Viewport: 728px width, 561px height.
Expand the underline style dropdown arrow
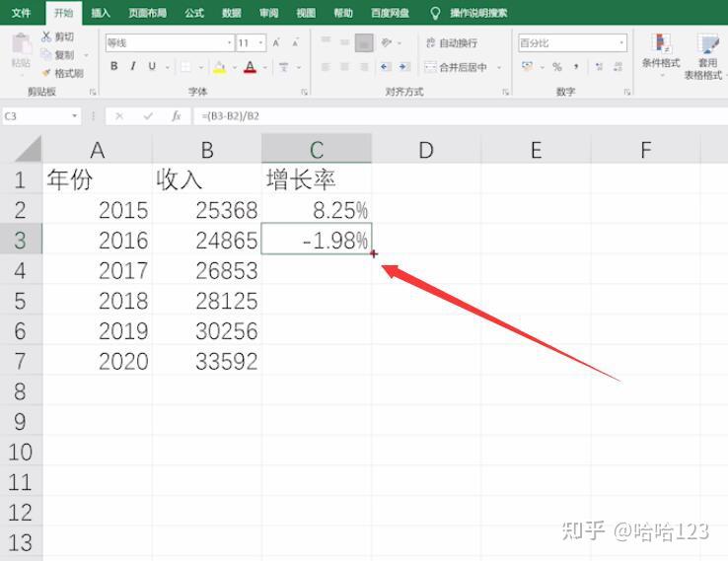(x=168, y=67)
